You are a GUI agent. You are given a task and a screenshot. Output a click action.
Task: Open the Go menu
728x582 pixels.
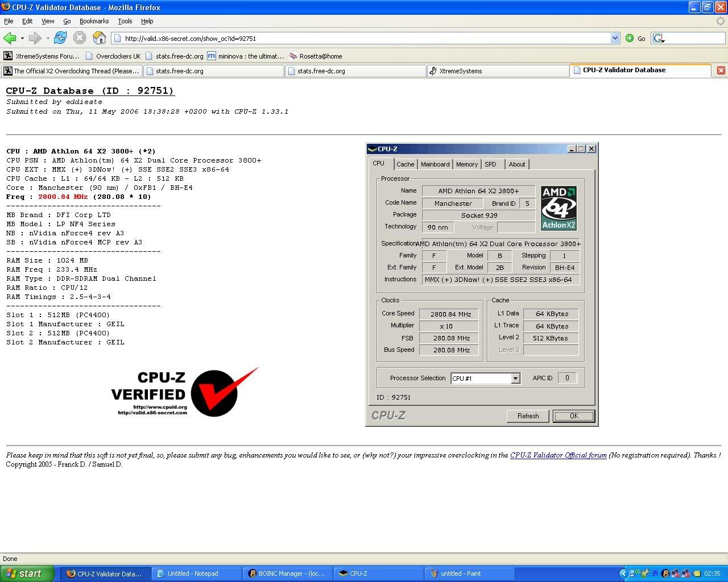point(67,21)
